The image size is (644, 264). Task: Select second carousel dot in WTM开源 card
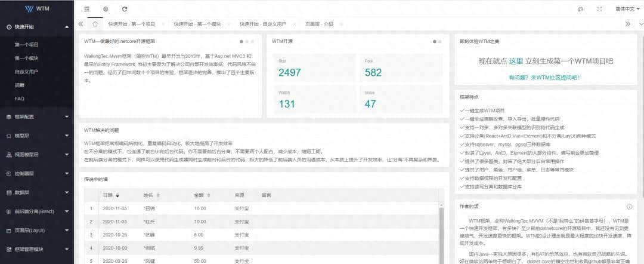pos(440,42)
